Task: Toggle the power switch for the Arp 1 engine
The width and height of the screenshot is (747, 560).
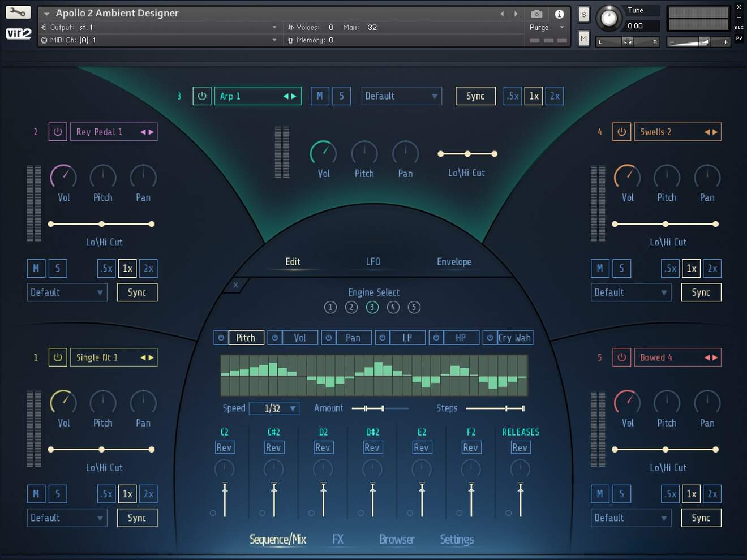Action: 201,96
